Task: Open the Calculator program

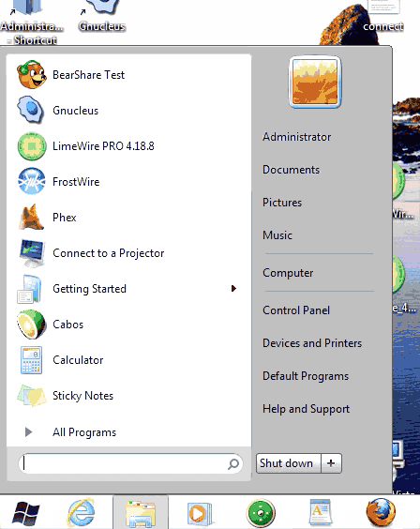Action: point(78,360)
